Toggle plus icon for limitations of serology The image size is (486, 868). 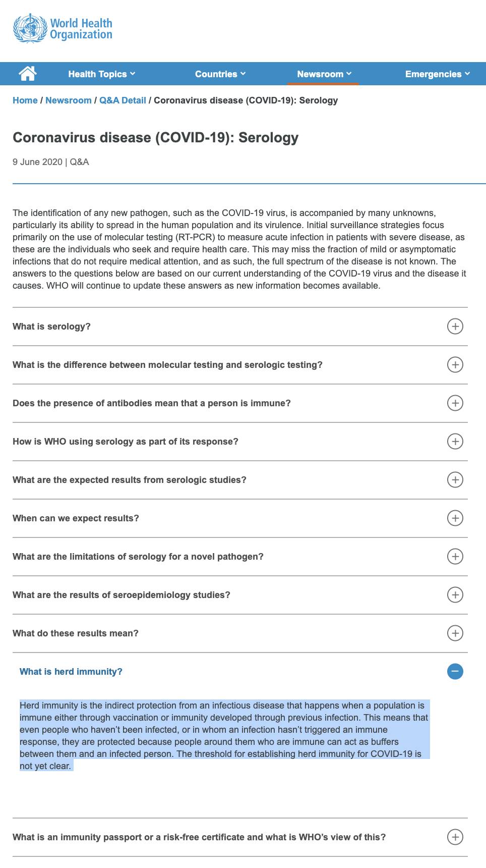455,557
